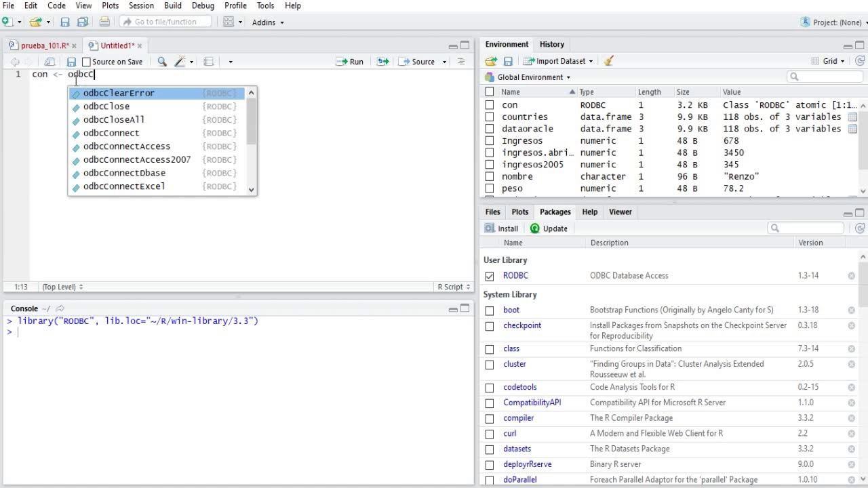Open the (Top Level) scope selector

(x=62, y=287)
